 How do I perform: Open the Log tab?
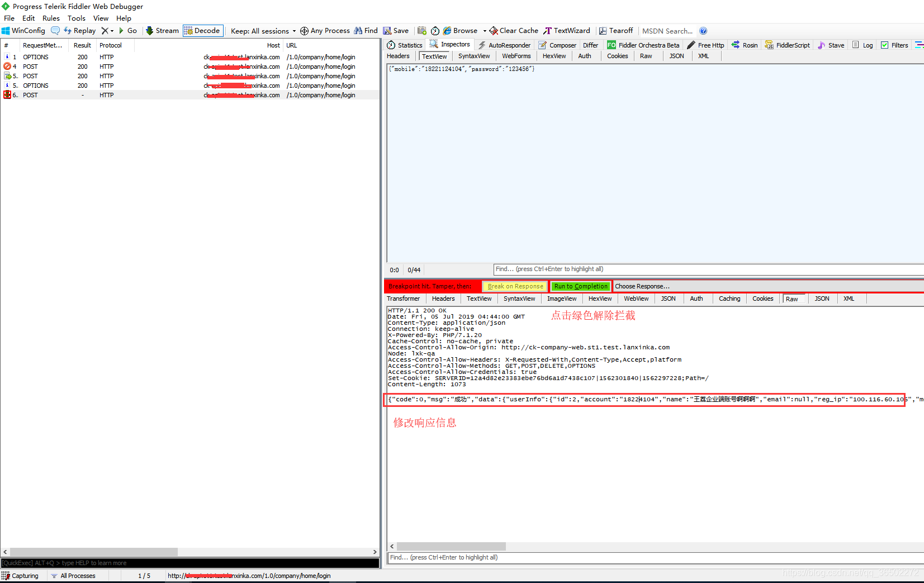pyautogui.click(x=863, y=45)
